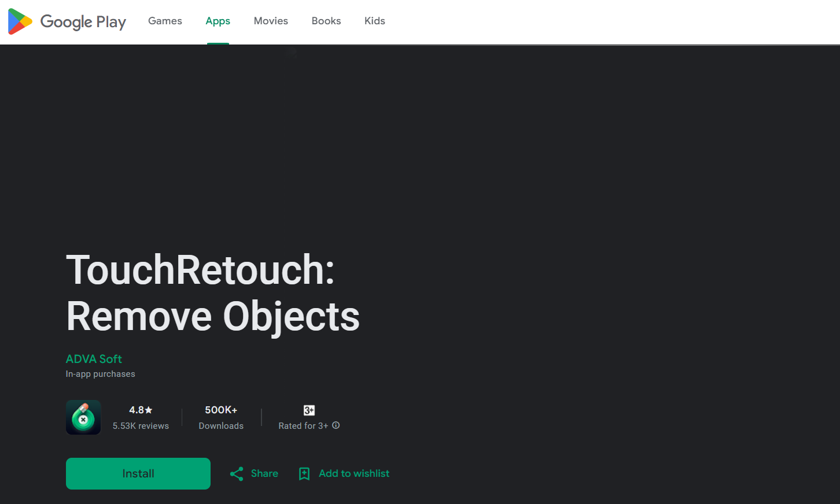Click the In-app purchases text

[100, 374]
